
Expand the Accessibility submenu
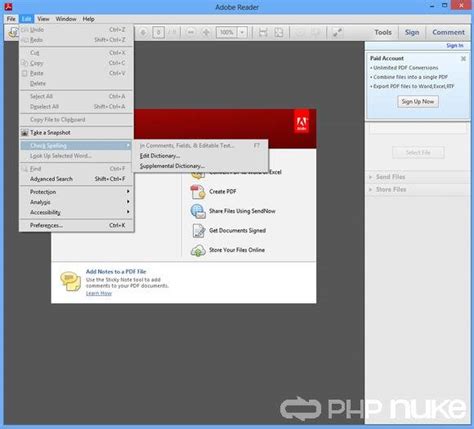[77, 212]
